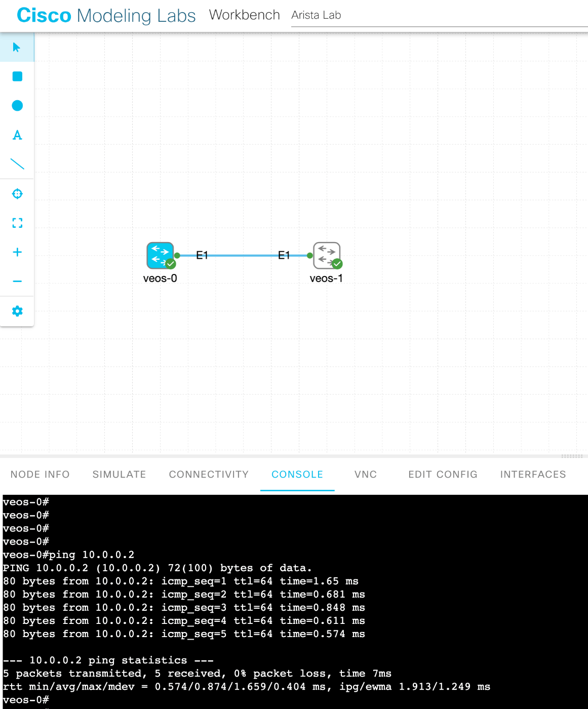
Task: Click the veos-0 node label
Action: tap(160, 279)
